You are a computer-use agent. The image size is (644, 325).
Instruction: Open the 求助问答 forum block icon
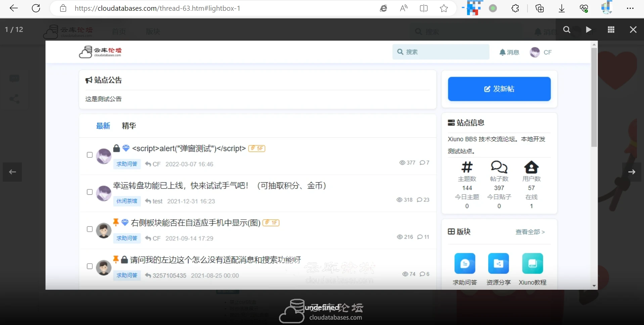pyautogui.click(x=465, y=264)
